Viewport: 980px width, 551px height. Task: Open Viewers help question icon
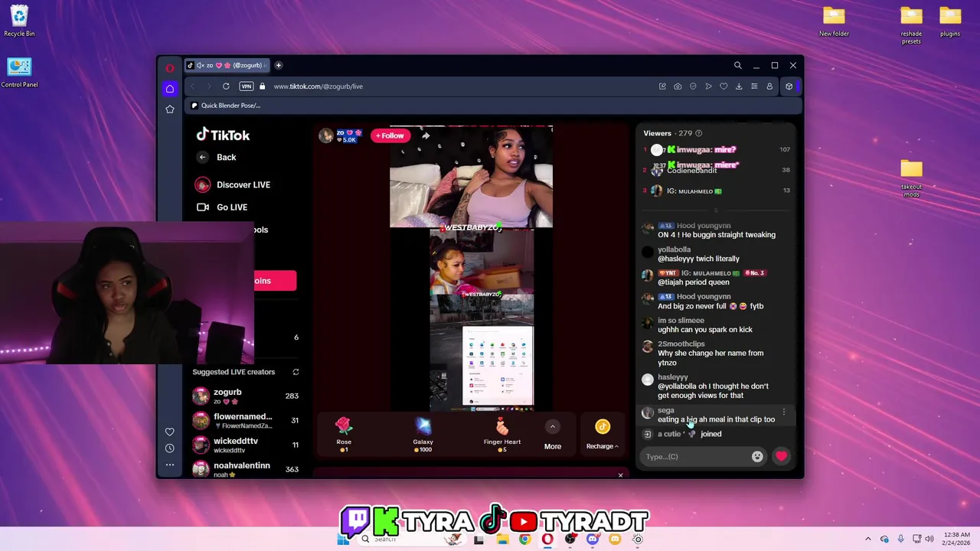(698, 133)
